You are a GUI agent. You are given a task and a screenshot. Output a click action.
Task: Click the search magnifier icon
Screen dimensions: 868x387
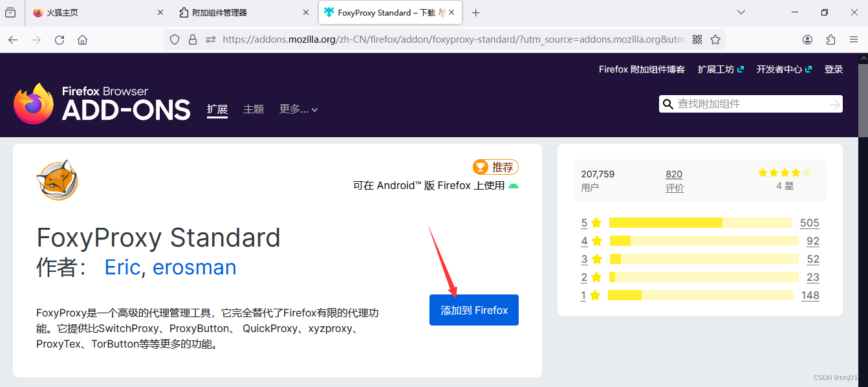click(x=667, y=104)
